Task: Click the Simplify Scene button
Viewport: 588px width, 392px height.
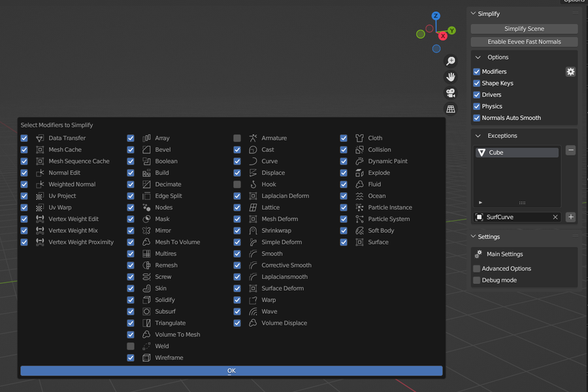Action: pyautogui.click(x=524, y=29)
